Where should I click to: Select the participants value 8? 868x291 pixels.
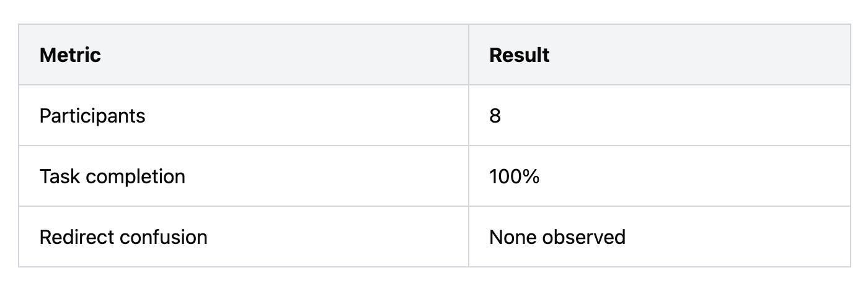tap(495, 116)
